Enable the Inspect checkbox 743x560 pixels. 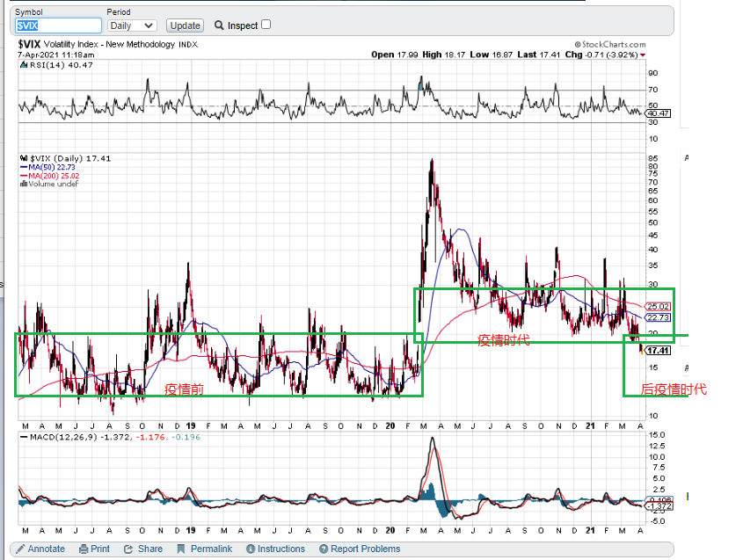pyautogui.click(x=266, y=25)
